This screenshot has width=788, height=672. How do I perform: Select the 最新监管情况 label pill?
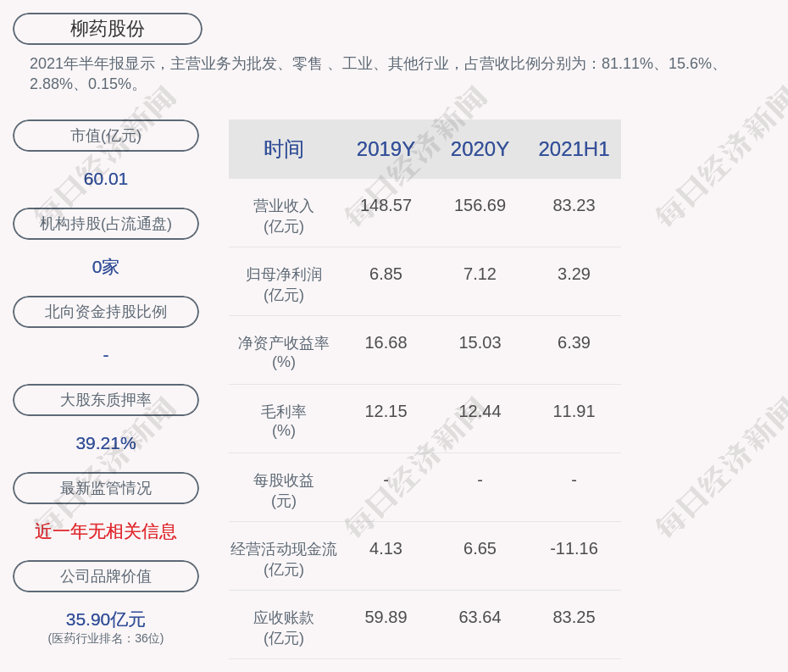point(106,488)
